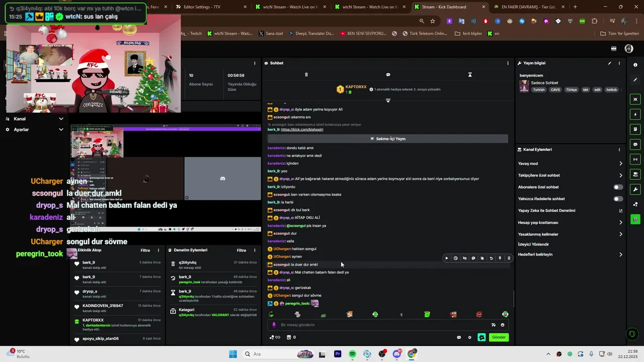
Task: Click the chat panel vertical scrollbar
Action: click(x=514, y=299)
